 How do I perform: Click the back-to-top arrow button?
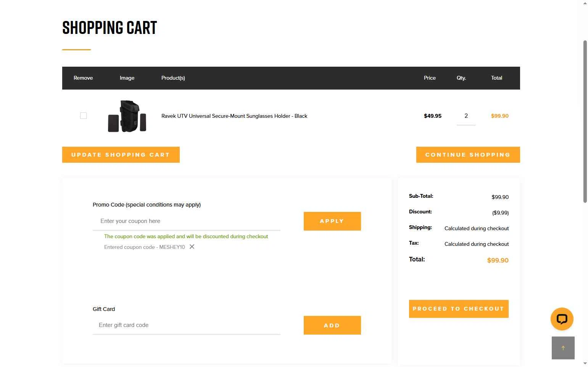click(x=563, y=348)
